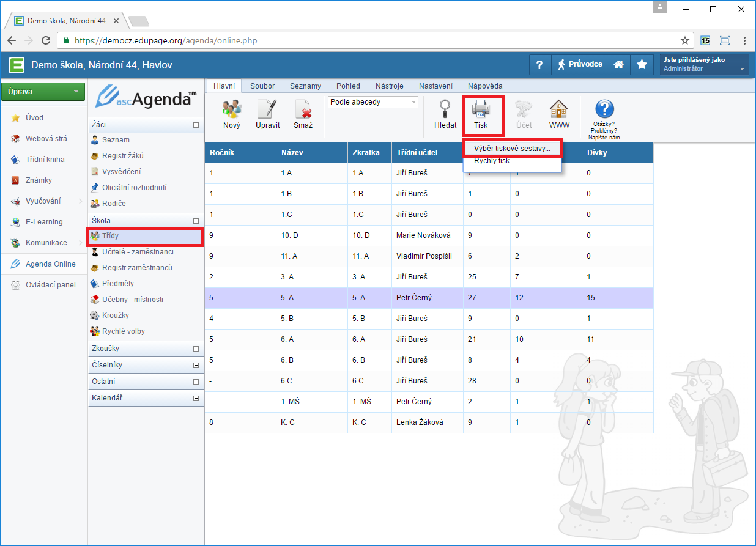This screenshot has height=546, width=756.
Task: Switch to the Seznamy ribbon tab
Action: coord(305,86)
